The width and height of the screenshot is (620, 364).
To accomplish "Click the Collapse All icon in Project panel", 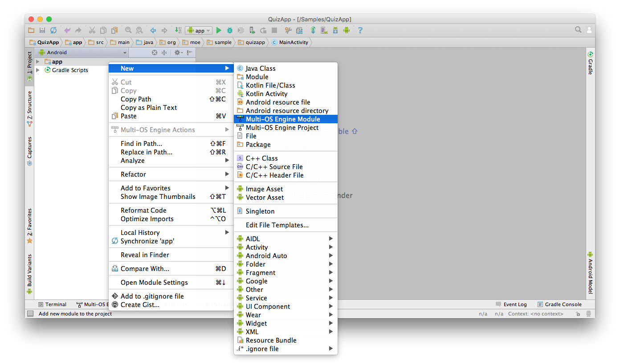I will tap(164, 53).
